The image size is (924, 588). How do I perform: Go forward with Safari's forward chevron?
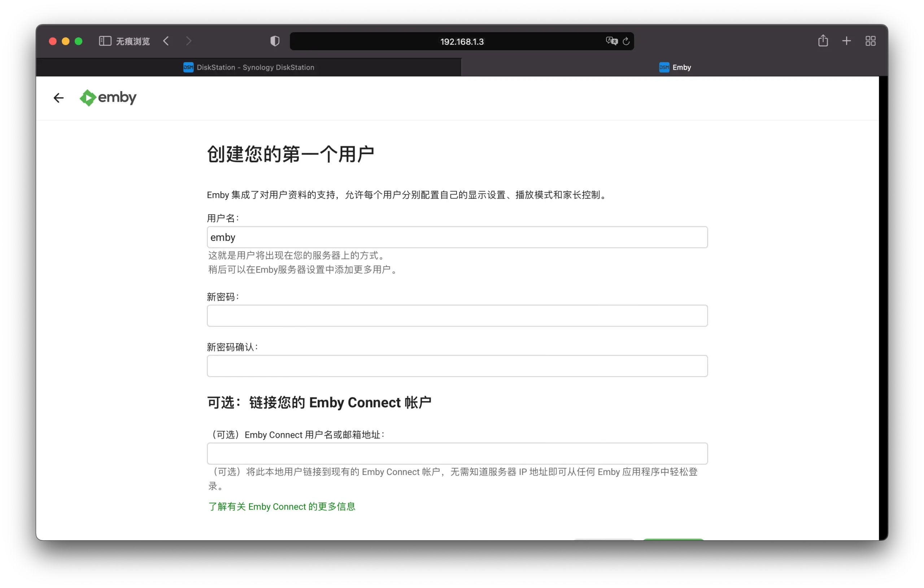pyautogui.click(x=188, y=41)
